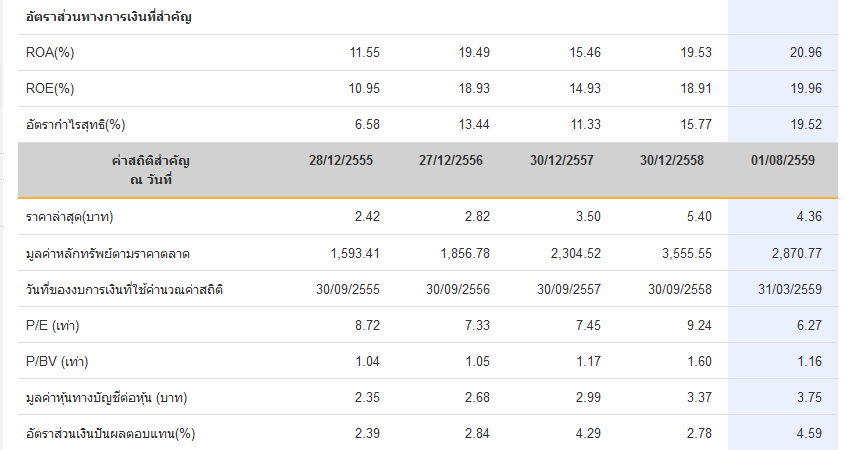Click financial statement date 30/09/2557
The height and width of the screenshot is (450, 850).
[569, 290]
